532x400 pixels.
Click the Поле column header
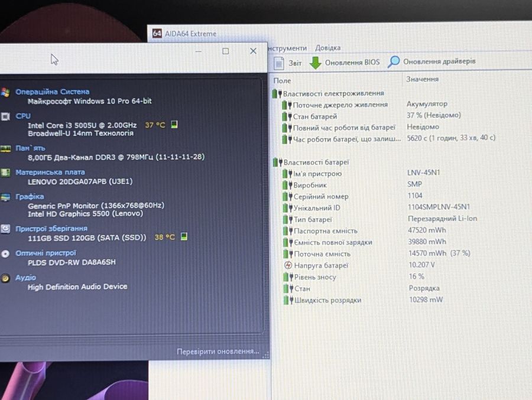[x=283, y=81]
